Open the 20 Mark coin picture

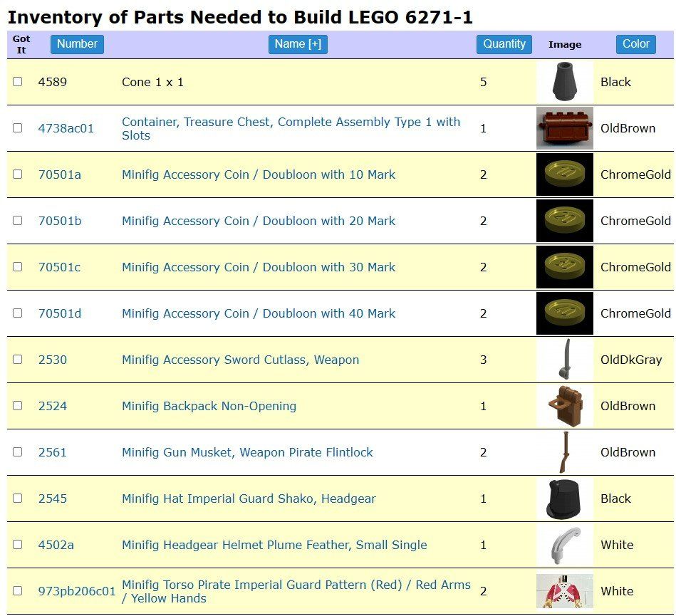point(565,221)
